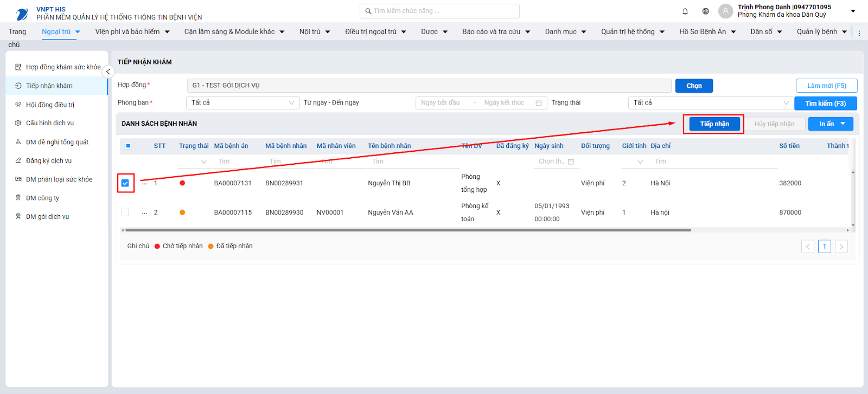Click the red status dot of BA00007131
868x394 pixels.
[x=182, y=183]
